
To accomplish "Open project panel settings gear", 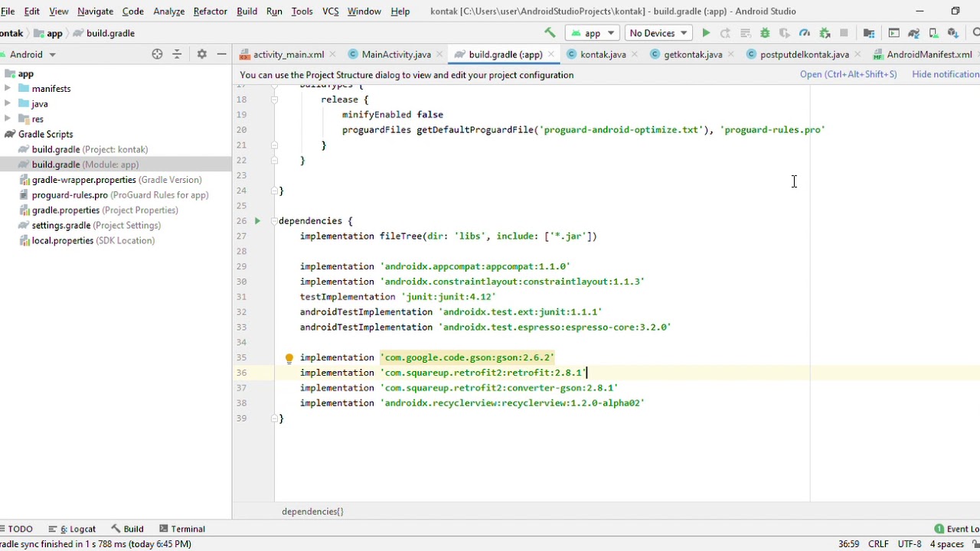I will [201, 54].
